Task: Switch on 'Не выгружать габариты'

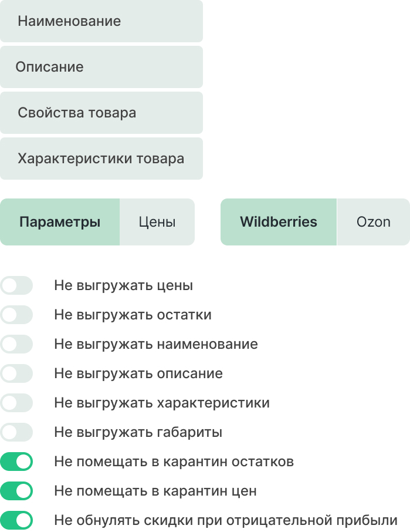Action: [16, 433]
